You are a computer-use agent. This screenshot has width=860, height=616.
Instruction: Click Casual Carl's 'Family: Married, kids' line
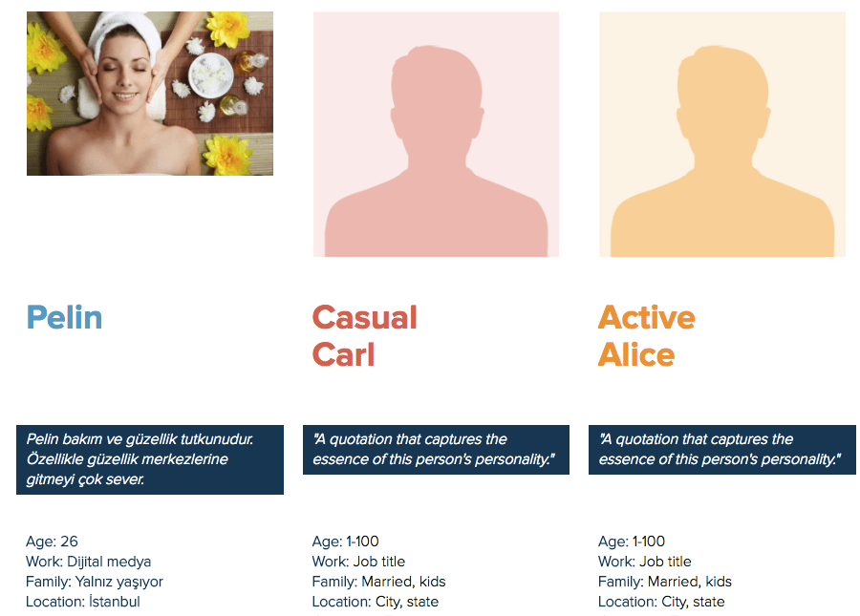tap(378, 582)
